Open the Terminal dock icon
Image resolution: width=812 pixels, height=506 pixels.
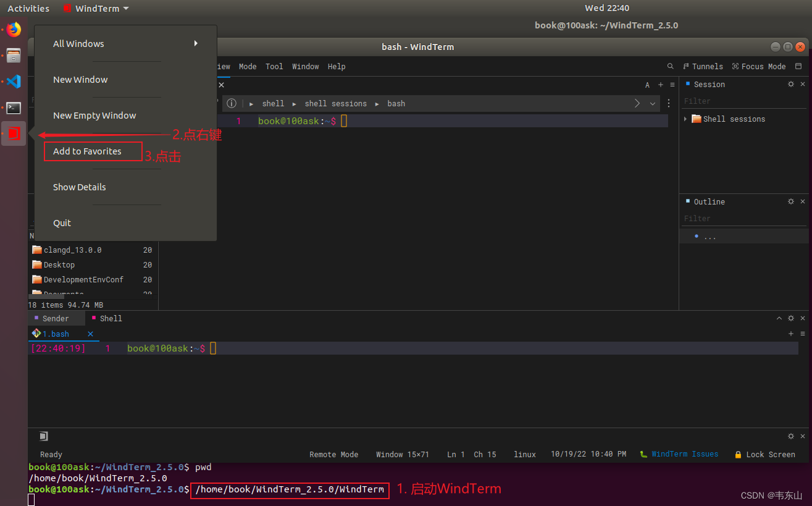[14, 108]
